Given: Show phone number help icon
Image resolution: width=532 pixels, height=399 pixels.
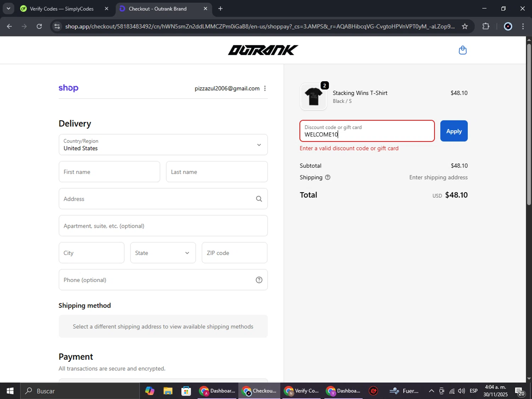Looking at the screenshot, I should click(259, 280).
